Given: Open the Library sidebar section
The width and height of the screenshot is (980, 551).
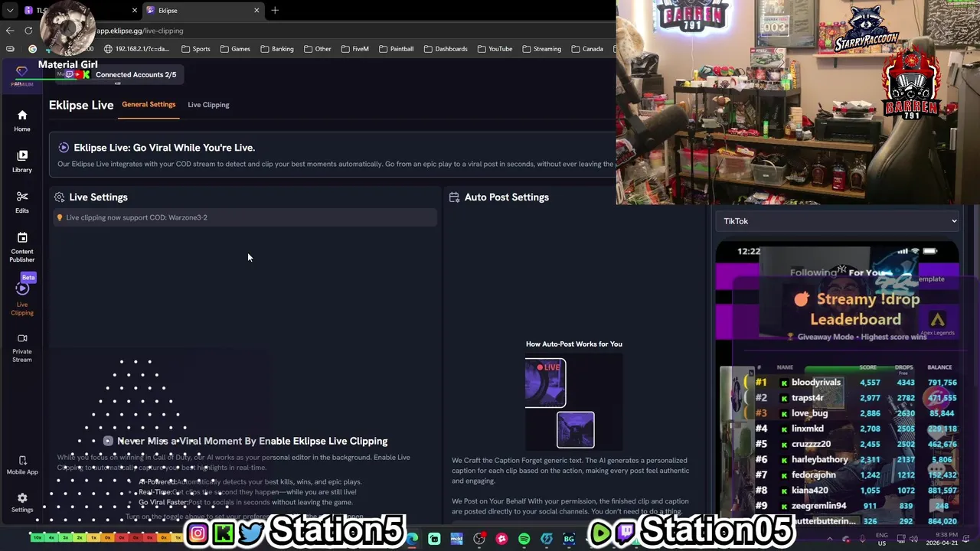Looking at the screenshot, I should coord(22,161).
